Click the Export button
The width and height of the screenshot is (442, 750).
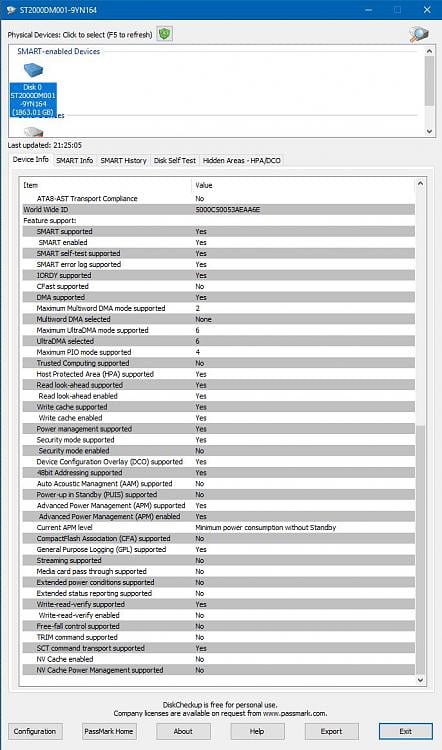332,731
